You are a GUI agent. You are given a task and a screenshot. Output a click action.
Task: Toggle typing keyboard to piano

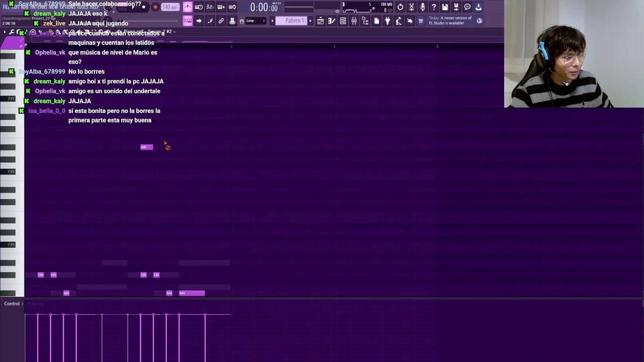tap(188, 21)
